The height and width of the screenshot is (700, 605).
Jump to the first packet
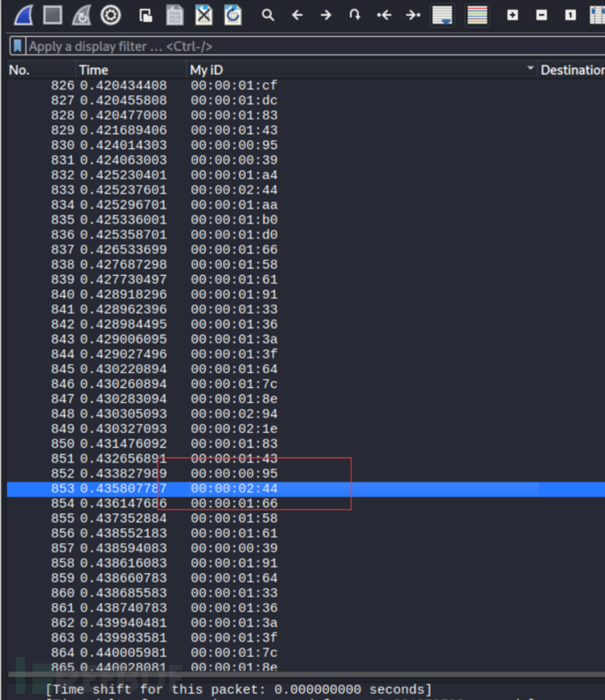pyautogui.click(x=384, y=15)
